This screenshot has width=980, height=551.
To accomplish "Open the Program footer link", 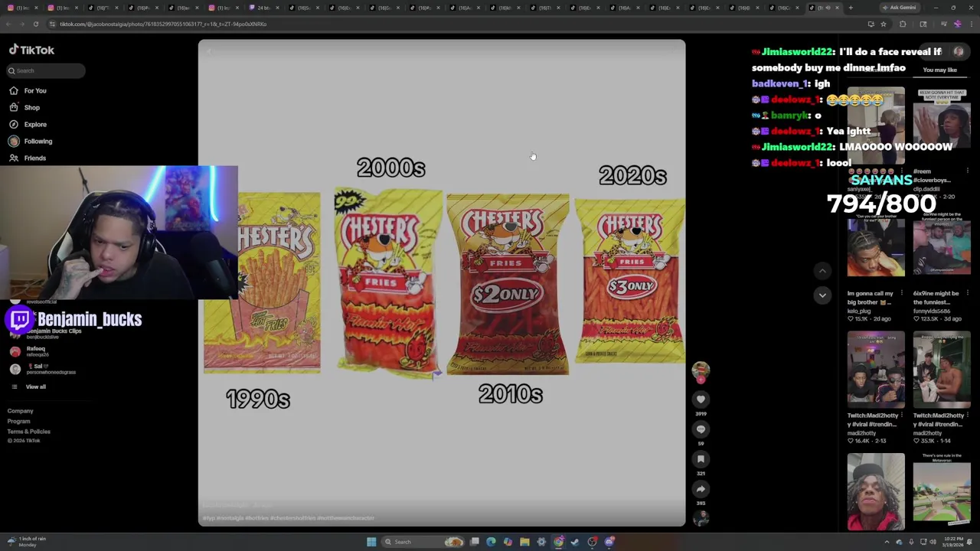I will 19,421.
